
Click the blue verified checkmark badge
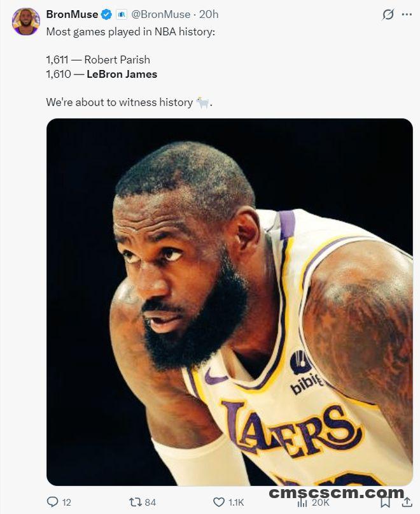[x=106, y=15]
